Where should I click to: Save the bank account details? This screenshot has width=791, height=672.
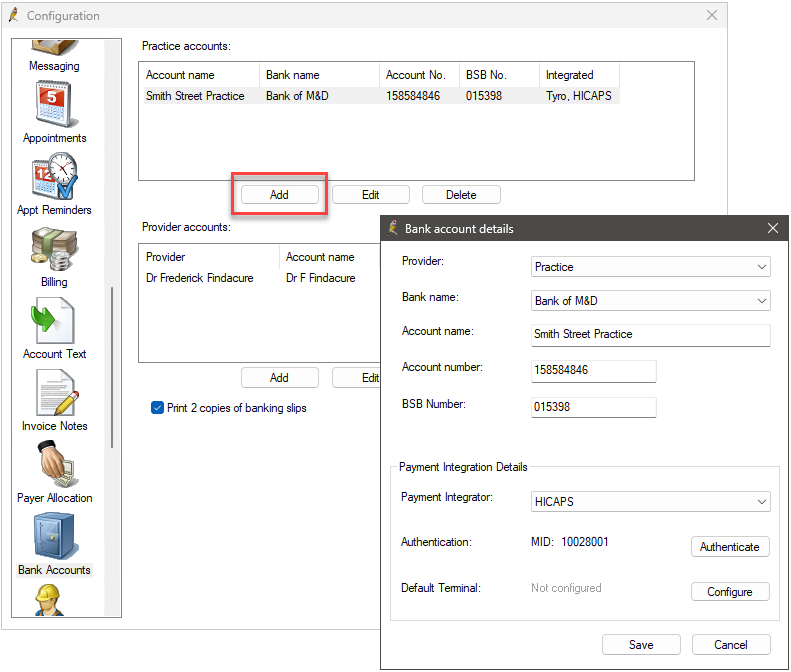[x=641, y=645]
